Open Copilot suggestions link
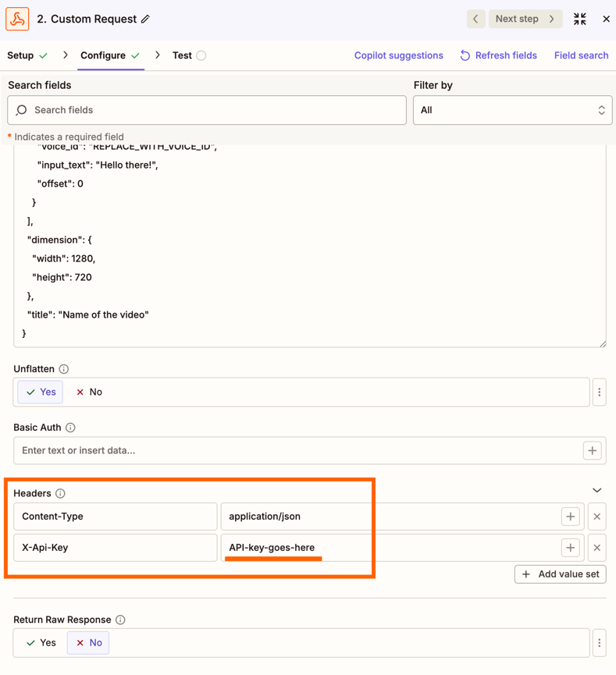The image size is (616, 675). coord(398,55)
